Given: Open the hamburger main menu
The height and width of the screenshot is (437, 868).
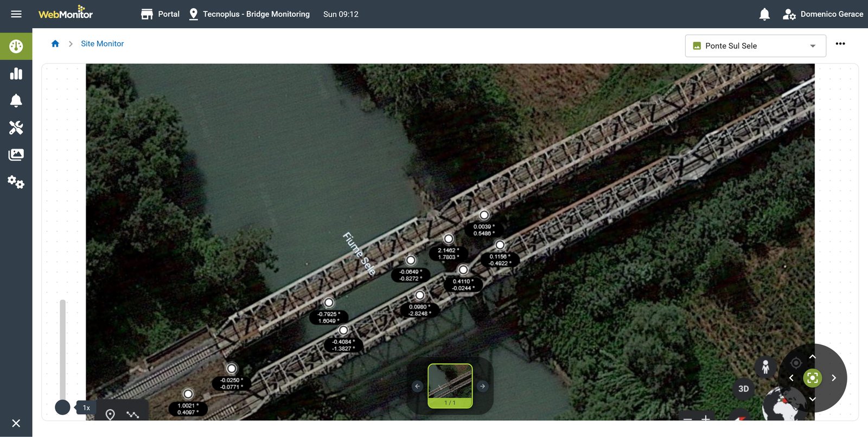Looking at the screenshot, I should click(16, 14).
